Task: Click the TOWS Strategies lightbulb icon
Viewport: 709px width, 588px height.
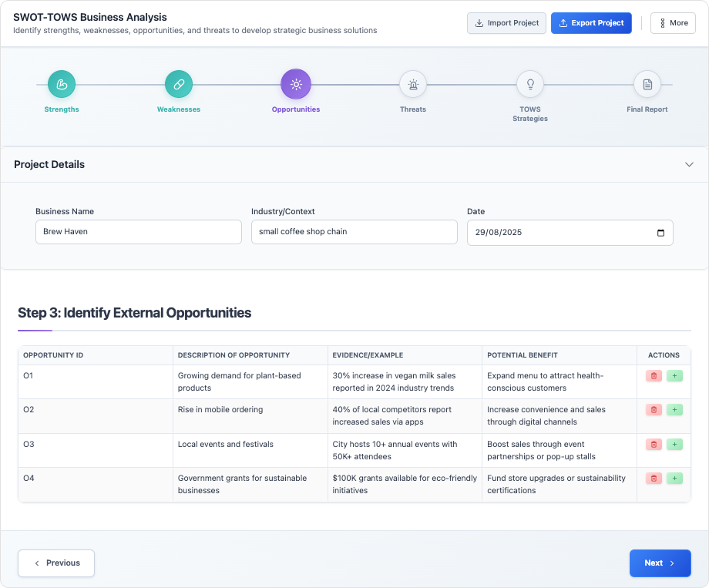Action: pyautogui.click(x=530, y=84)
